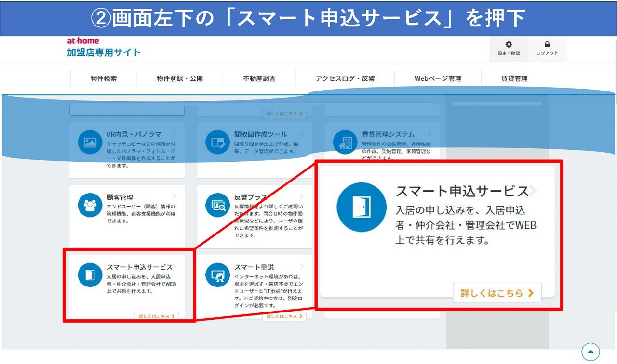The image size is (617, 364).
Task: Open アクセスログ・反響 menu
Action: click(x=345, y=78)
